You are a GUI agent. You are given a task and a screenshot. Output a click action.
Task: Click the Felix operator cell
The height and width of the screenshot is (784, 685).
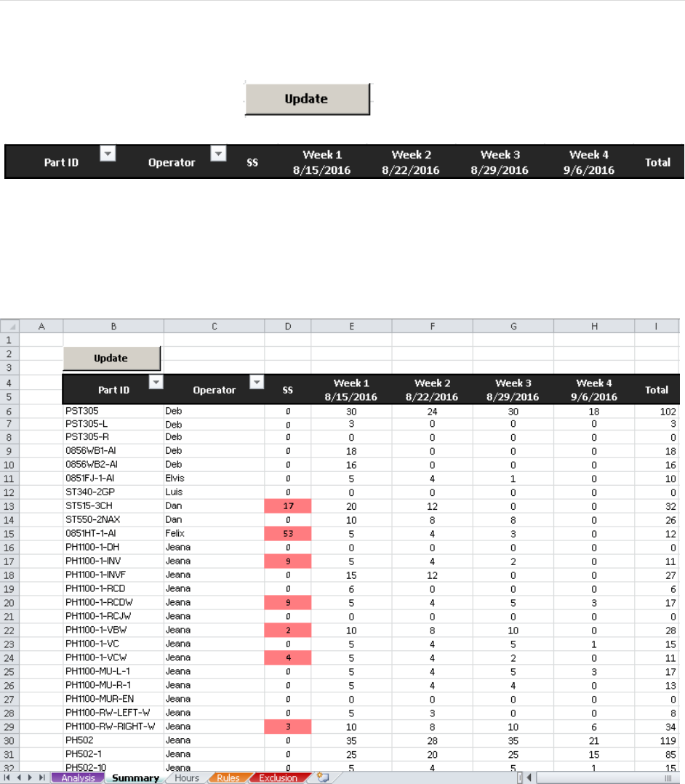214,534
